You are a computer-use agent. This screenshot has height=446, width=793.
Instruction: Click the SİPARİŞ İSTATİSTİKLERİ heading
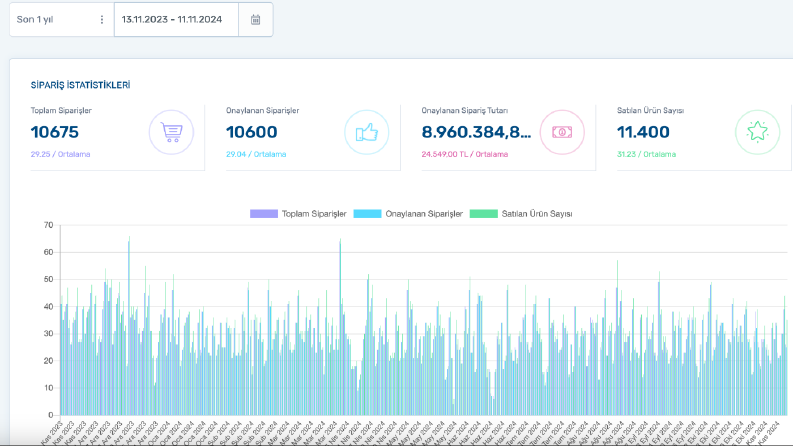80,85
